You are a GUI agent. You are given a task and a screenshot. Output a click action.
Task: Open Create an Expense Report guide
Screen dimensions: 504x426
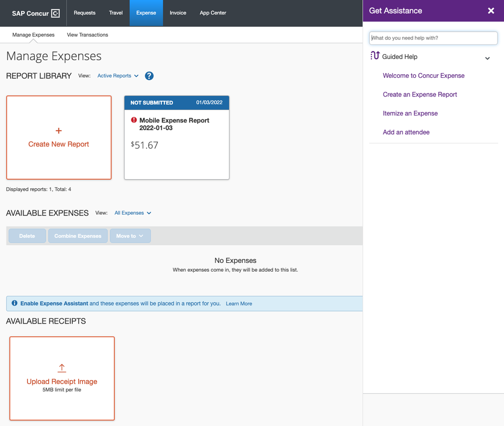click(419, 94)
